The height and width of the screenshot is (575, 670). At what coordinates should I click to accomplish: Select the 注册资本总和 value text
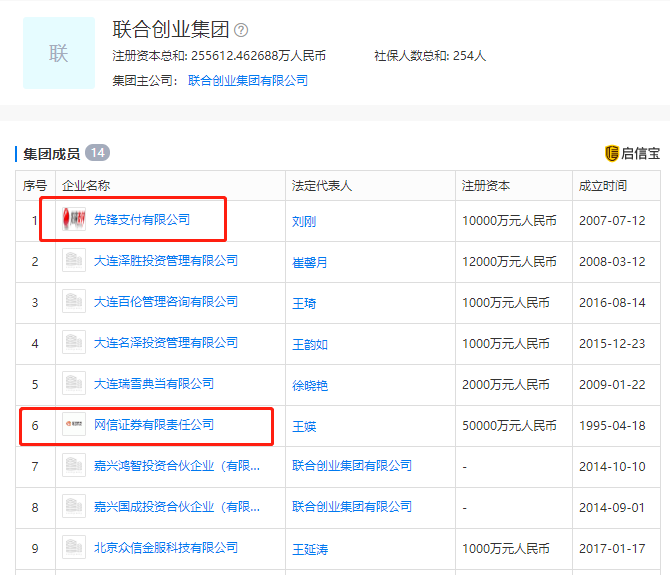pyautogui.click(x=259, y=56)
